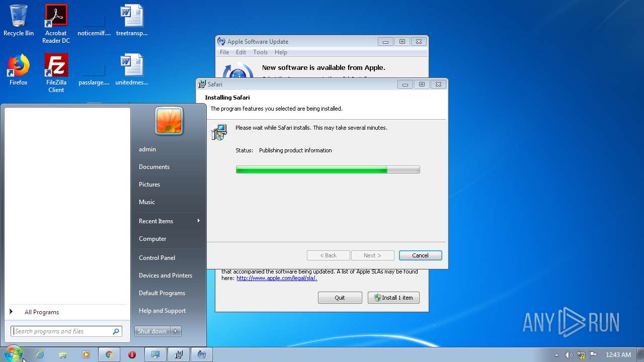Minimize the Safari installer window
644x362 pixels.
click(x=405, y=84)
